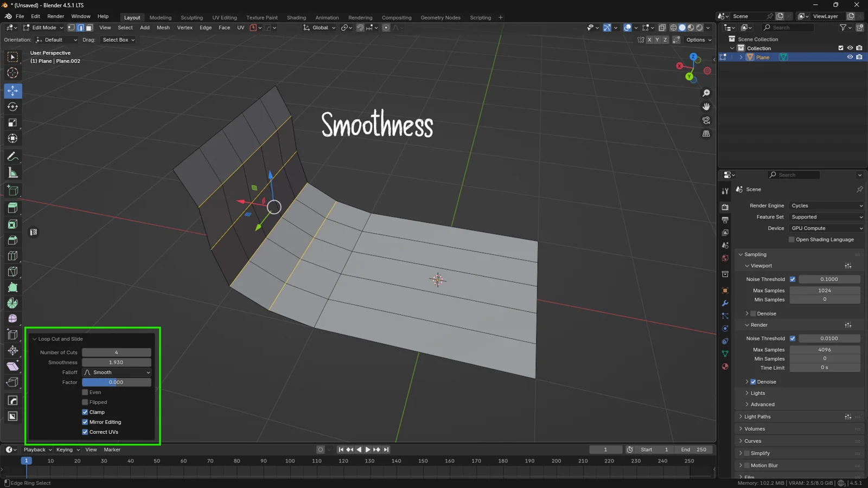Uncheck Correct UVs option

pos(85,432)
